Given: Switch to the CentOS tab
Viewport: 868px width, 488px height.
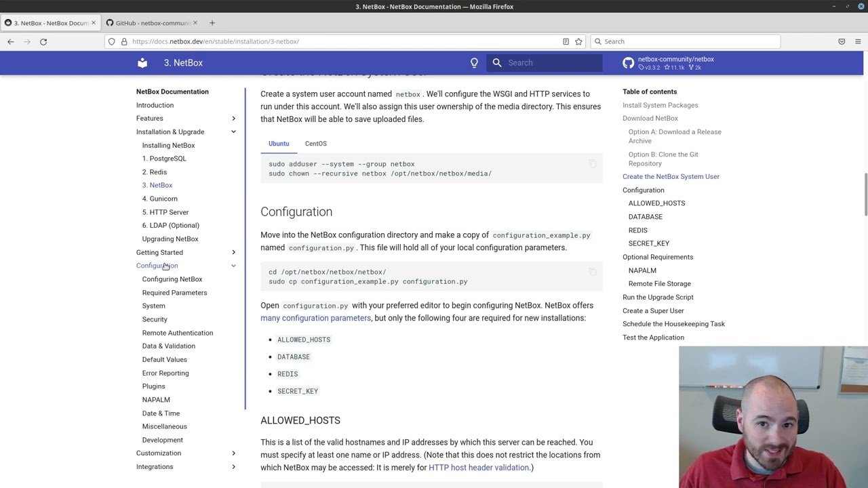Looking at the screenshot, I should coord(316,144).
